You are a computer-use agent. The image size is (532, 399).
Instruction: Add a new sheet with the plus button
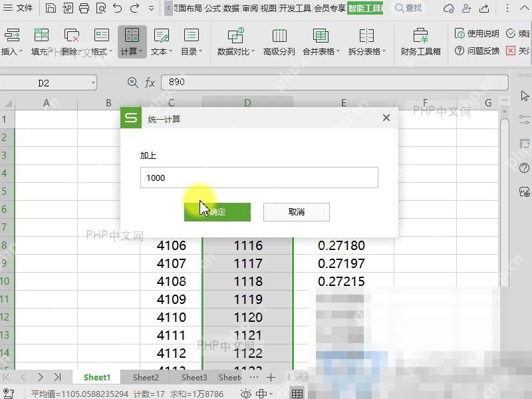(x=271, y=377)
